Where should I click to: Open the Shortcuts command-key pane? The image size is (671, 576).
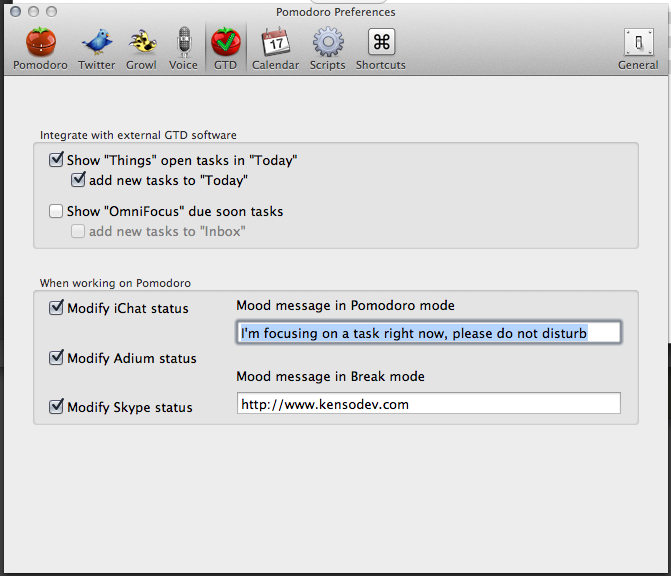click(x=381, y=48)
